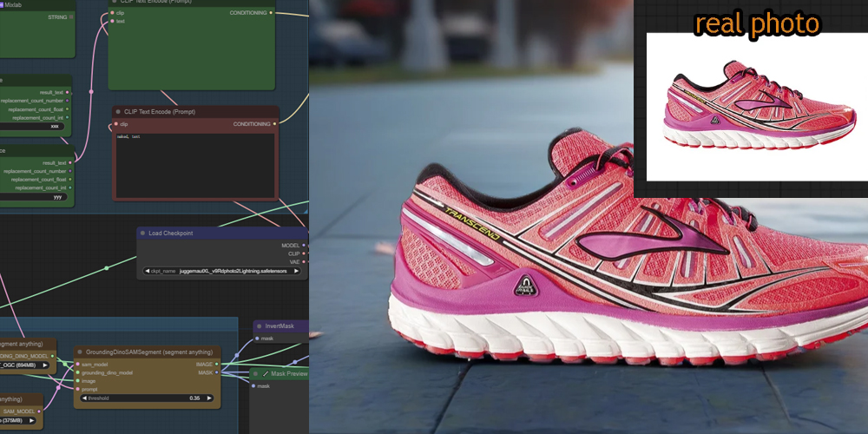Click the midpoint dot on the pink text link
868x434 pixels.
pyautogui.click(x=91, y=92)
